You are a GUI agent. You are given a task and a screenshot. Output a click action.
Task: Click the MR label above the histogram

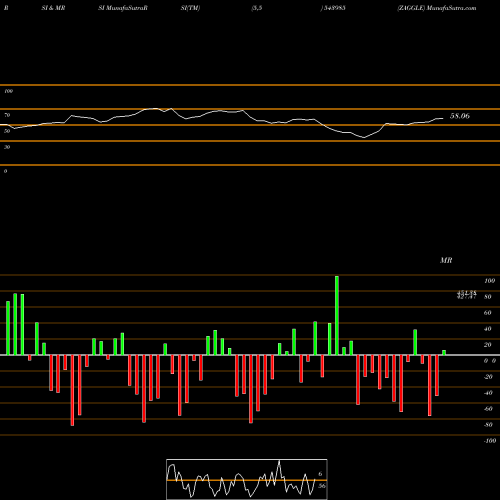pos(446,260)
